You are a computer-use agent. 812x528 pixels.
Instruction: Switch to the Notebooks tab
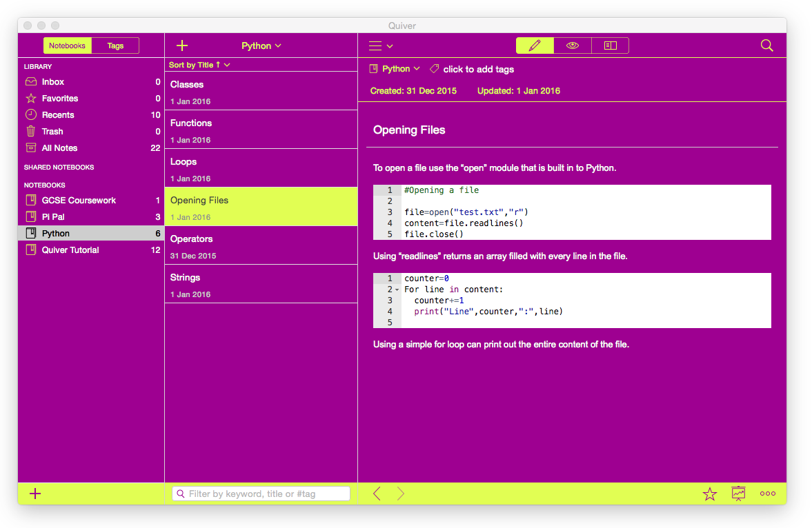tap(68, 45)
